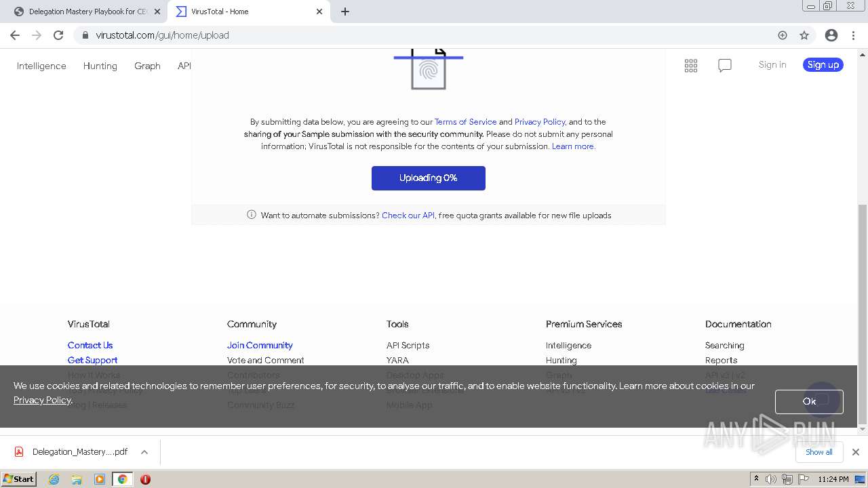Open Searching under Documentation
The height and width of the screenshot is (488, 868).
tap(725, 346)
